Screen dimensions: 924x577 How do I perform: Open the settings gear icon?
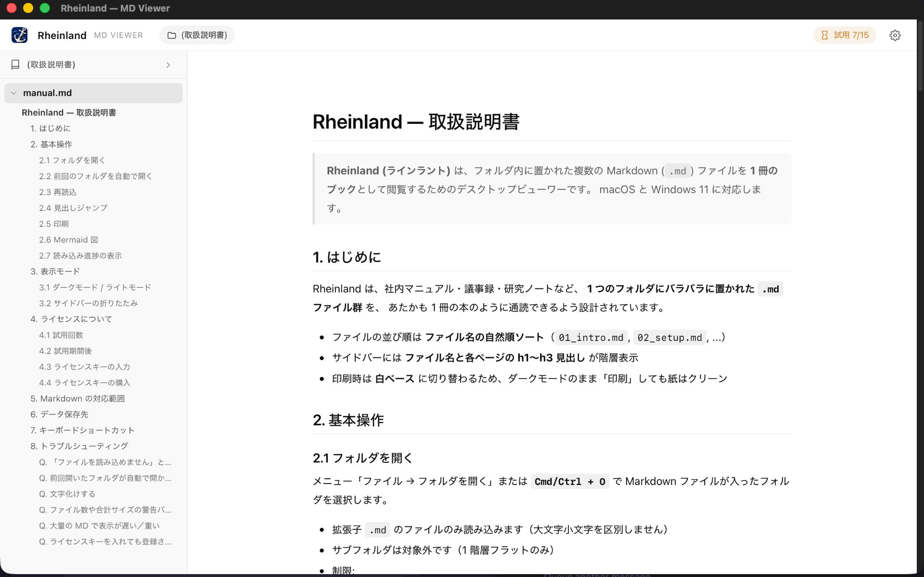895,35
